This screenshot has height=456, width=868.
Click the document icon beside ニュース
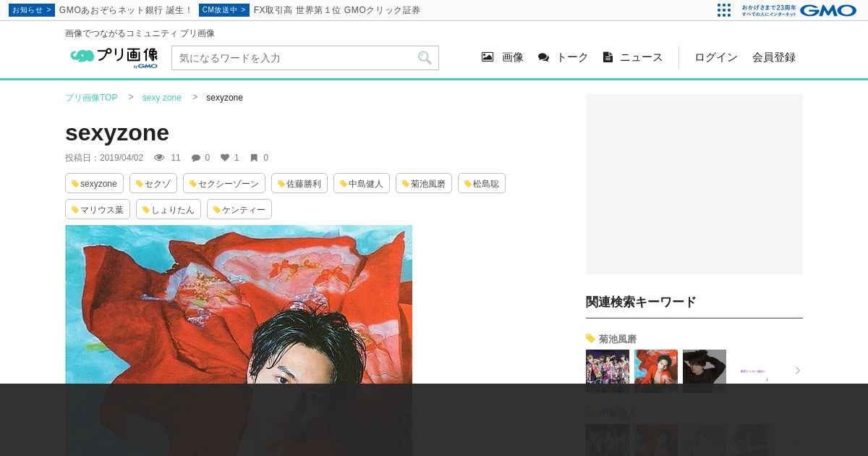(608, 57)
